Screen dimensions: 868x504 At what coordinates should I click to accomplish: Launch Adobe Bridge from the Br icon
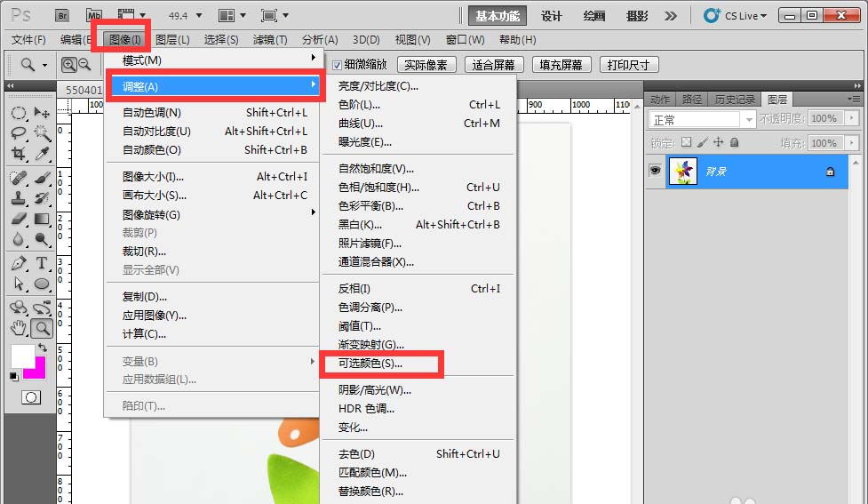coord(61,16)
